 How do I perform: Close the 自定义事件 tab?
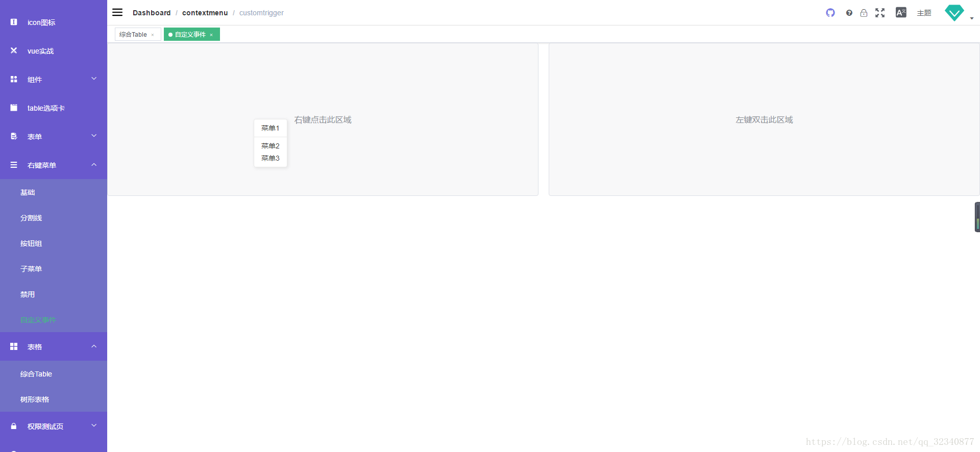pos(211,35)
